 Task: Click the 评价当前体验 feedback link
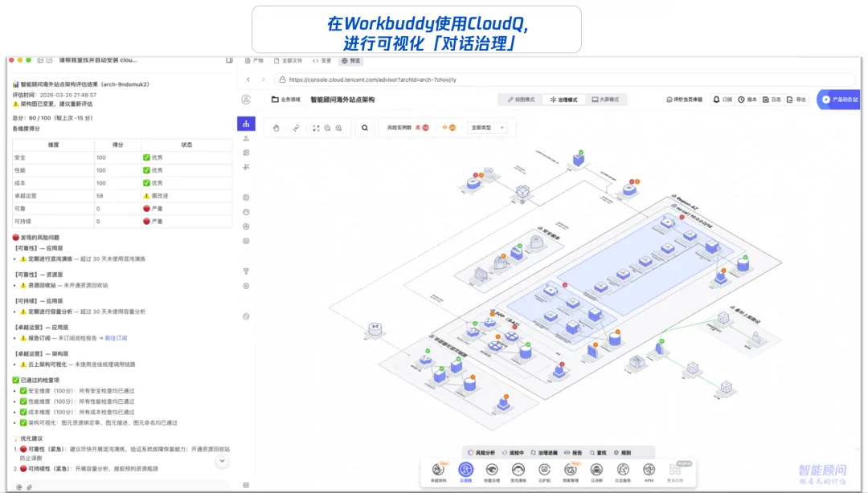[x=684, y=100]
